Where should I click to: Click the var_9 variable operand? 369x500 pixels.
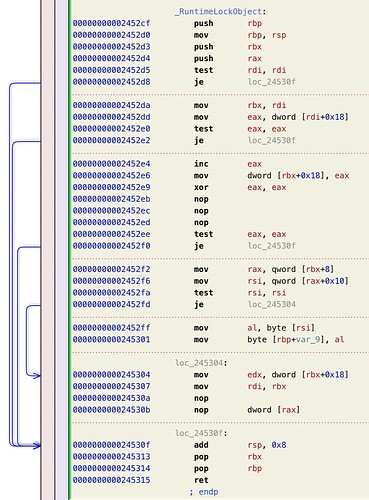pos(308,340)
